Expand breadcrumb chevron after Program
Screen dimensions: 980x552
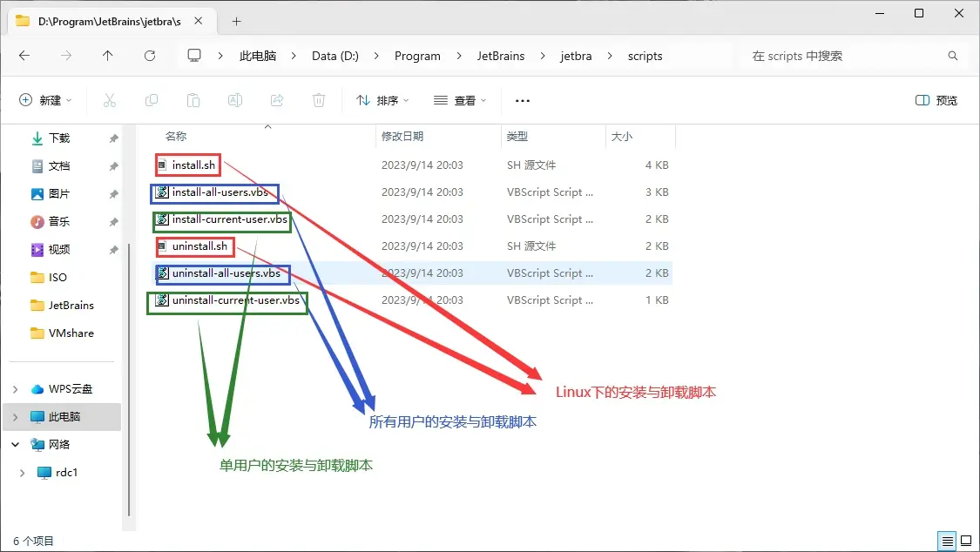point(459,56)
